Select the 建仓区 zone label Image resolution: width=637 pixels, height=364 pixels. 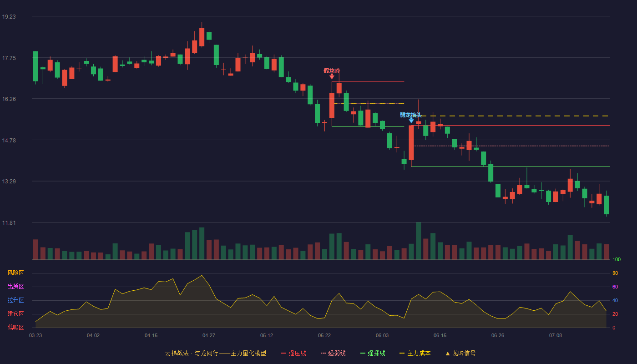15,314
